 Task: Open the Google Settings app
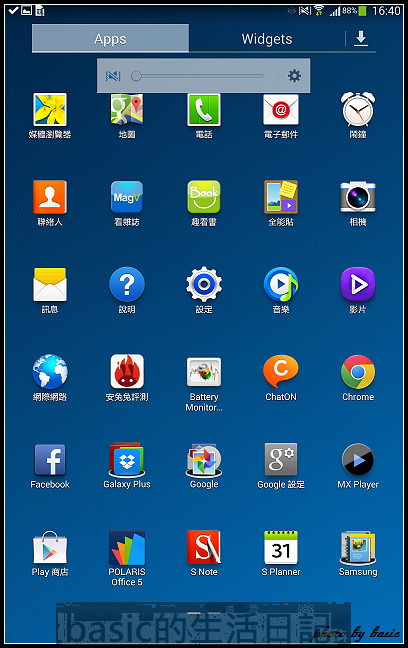click(281, 460)
